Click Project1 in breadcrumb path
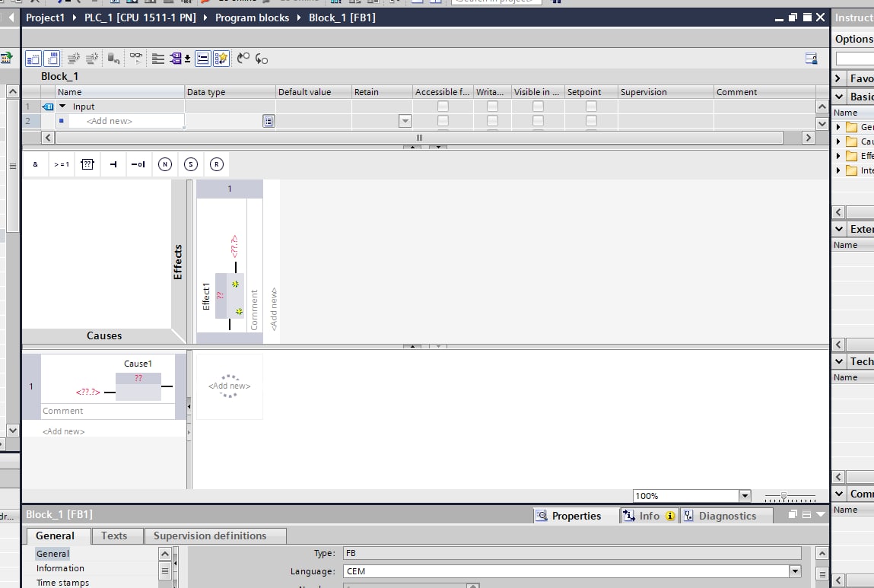Screen dimensions: 874x588 pos(45,17)
